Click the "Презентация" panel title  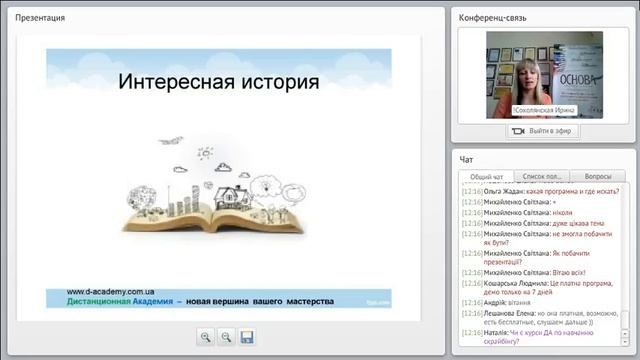pyautogui.click(x=40, y=18)
